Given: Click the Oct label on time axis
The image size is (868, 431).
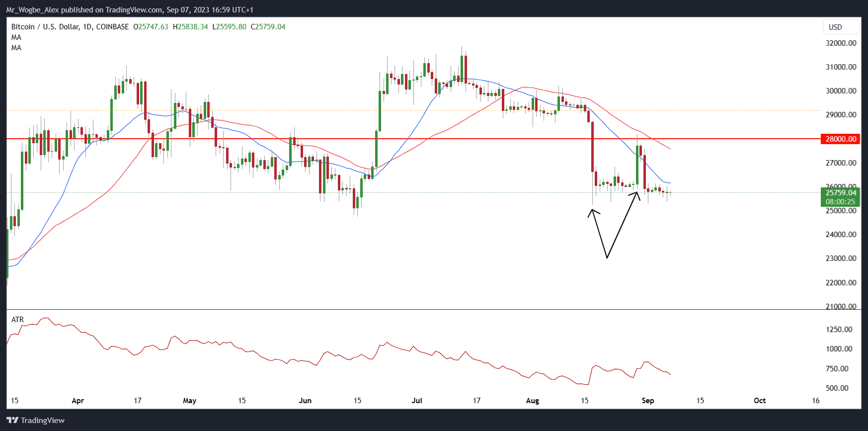Looking at the screenshot, I should (x=760, y=401).
